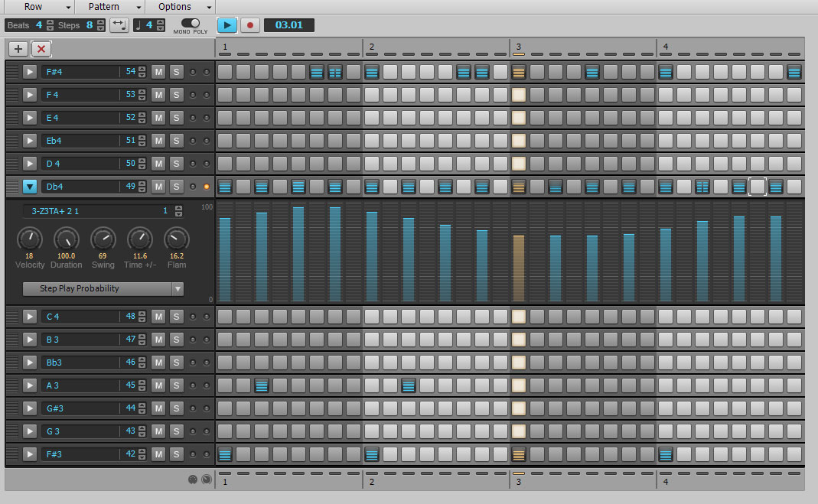Start playback with the Play button
Viewport: 818px width, 504px height.
pos(227,25)
